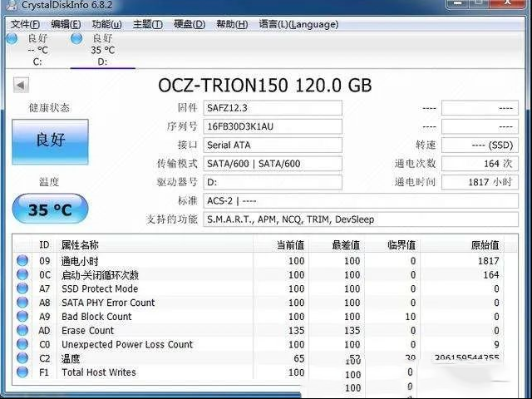The width and height of the screenshot is (532, 399).
Task: Click the serial number field 16FB30D3K1AU
Action: point(273,126)
